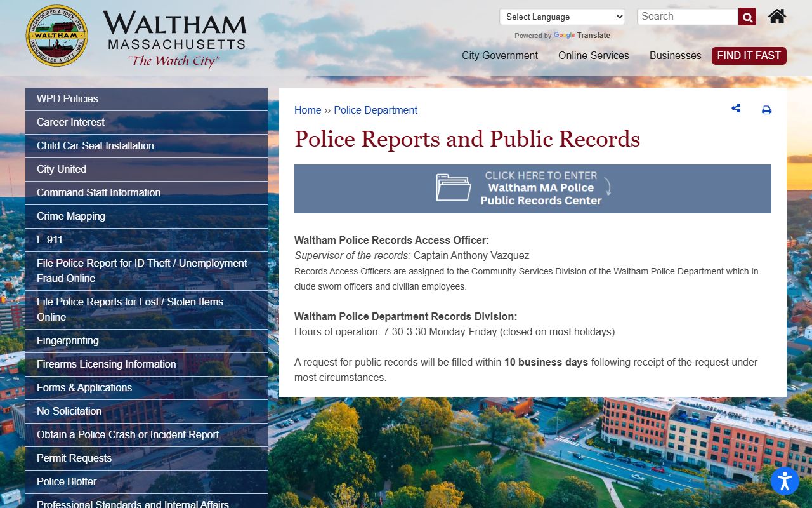
Task: Click the Police Department breadcrumb link
Action: (x=376, y=110)
